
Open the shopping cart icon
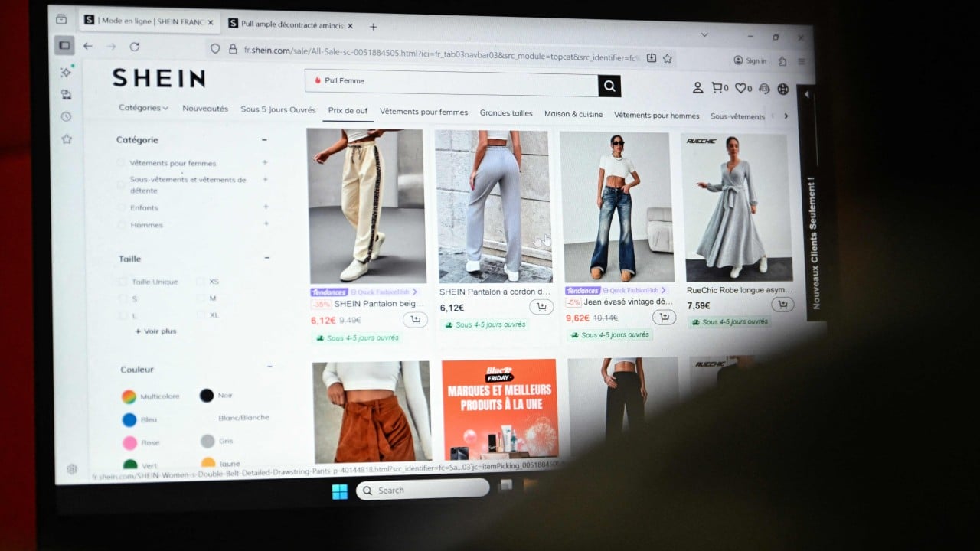(717, 88)
